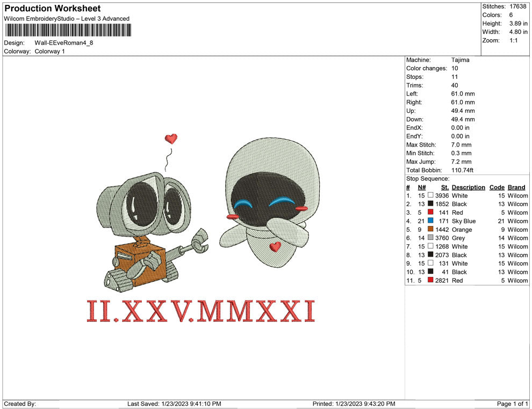Click the Zoom value 1:1
The image size is (532, 409).
(x=513, y=40)
